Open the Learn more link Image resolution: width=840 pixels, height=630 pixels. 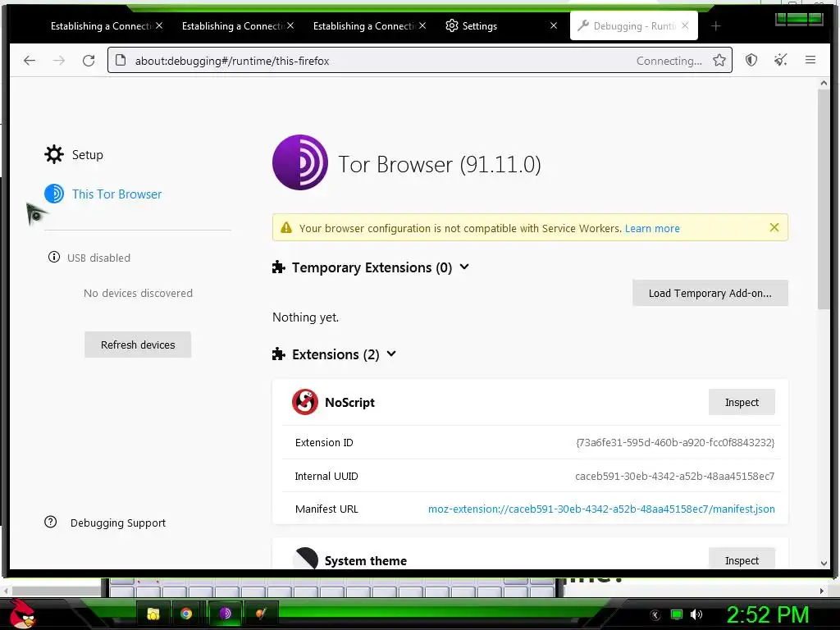tap(652, 228)
